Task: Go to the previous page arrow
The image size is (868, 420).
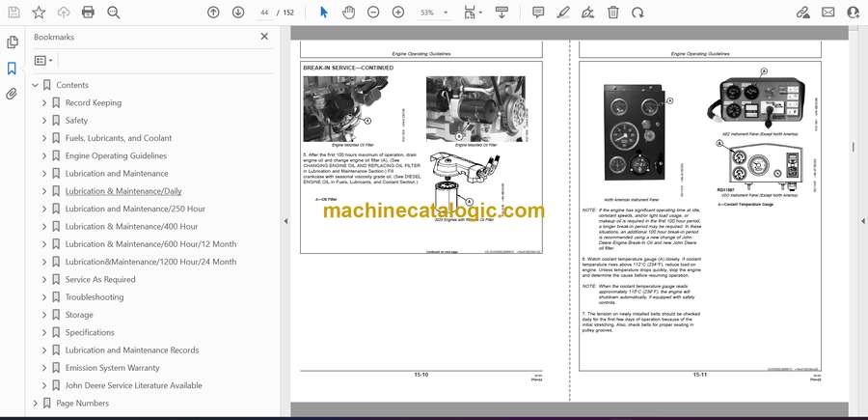Action: click(213, 13)
